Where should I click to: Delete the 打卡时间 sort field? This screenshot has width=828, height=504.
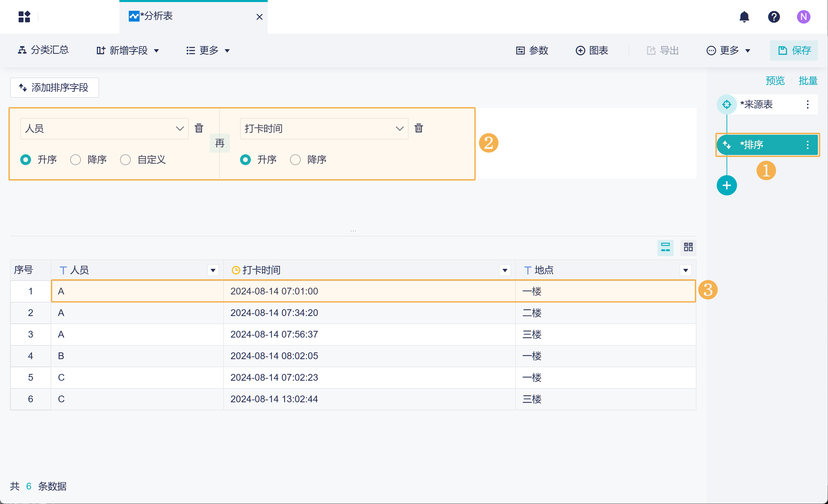[x=419, y=128]
